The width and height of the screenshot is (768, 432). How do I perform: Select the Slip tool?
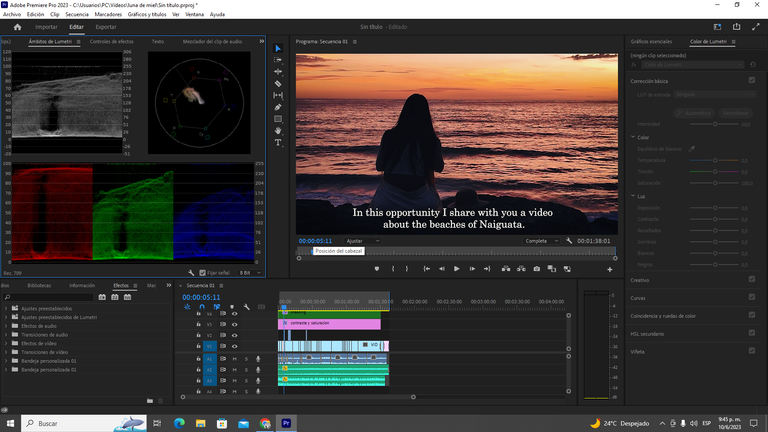coord(278,96)
